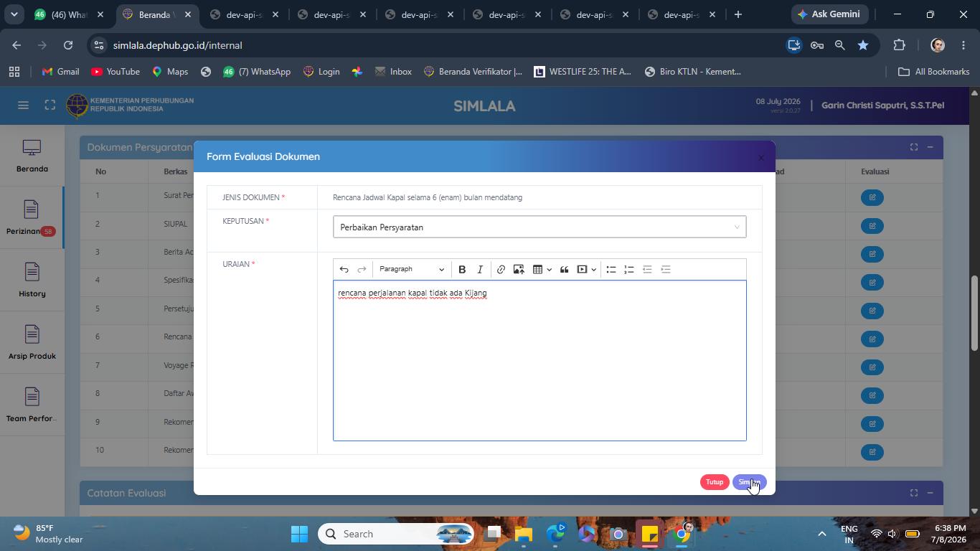980x551 pixels.
Task: Click Evaluasi edit icon for row 10
Action: 872,452
